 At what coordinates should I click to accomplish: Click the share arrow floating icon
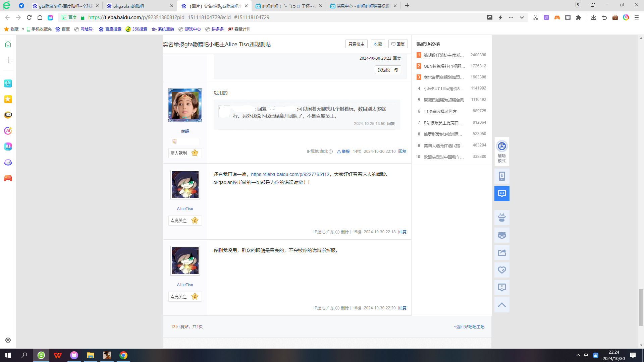[x=502, y=253]
